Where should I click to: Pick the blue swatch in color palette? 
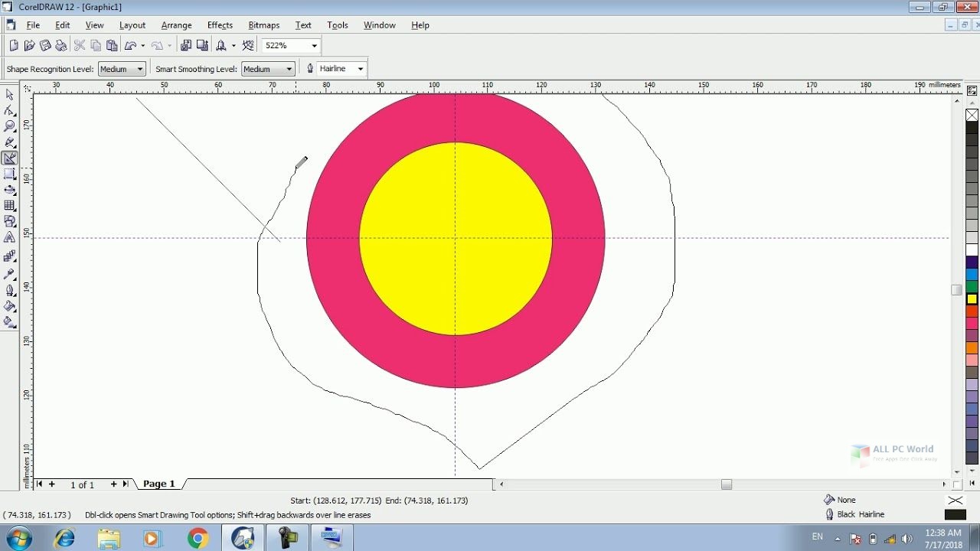tap(972, 274)
